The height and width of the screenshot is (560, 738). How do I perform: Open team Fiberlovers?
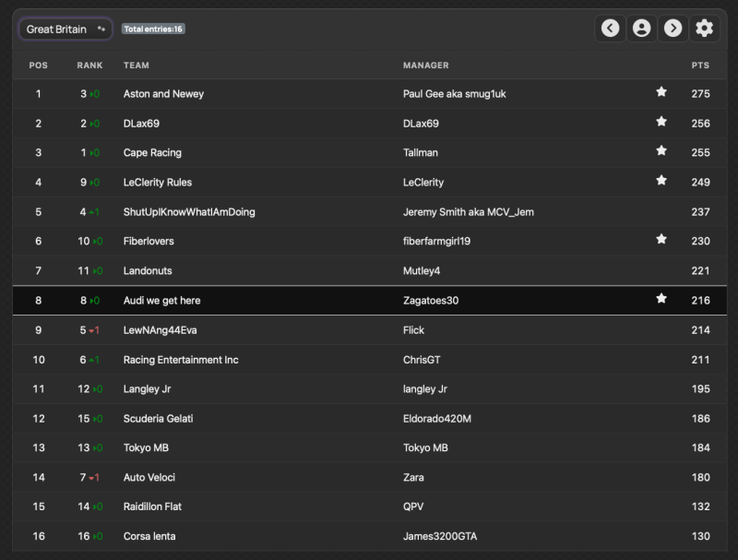(x=149, y=242)
